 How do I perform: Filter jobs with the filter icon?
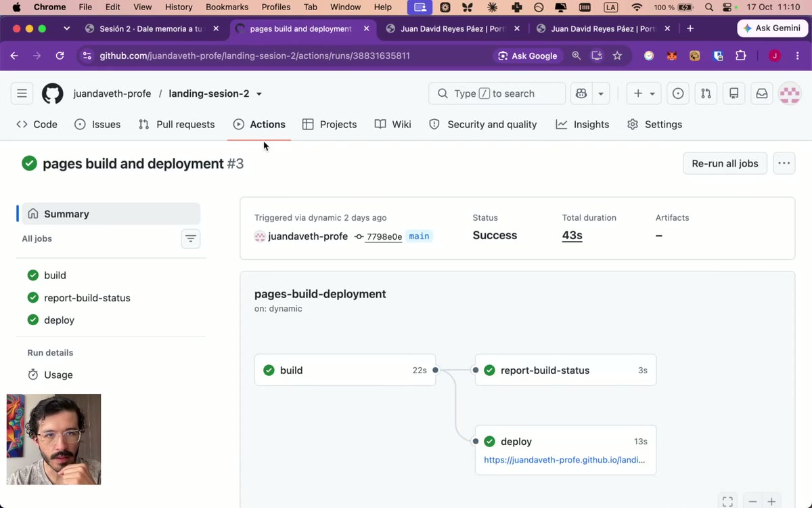191,238
